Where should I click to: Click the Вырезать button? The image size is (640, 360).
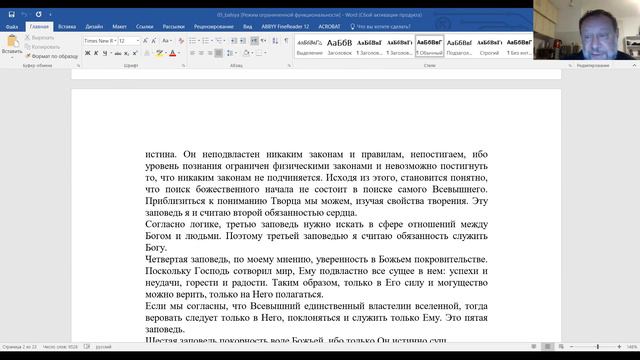click(x=39, y=38)
